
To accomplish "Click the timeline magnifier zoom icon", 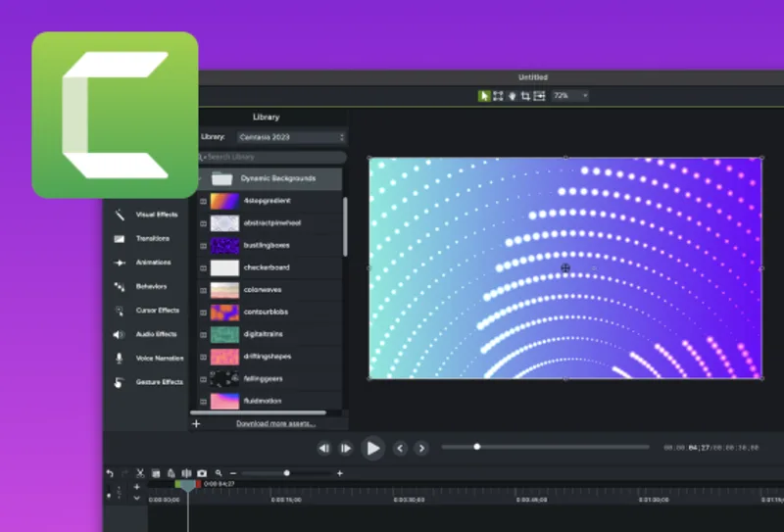I will [219, 473].
